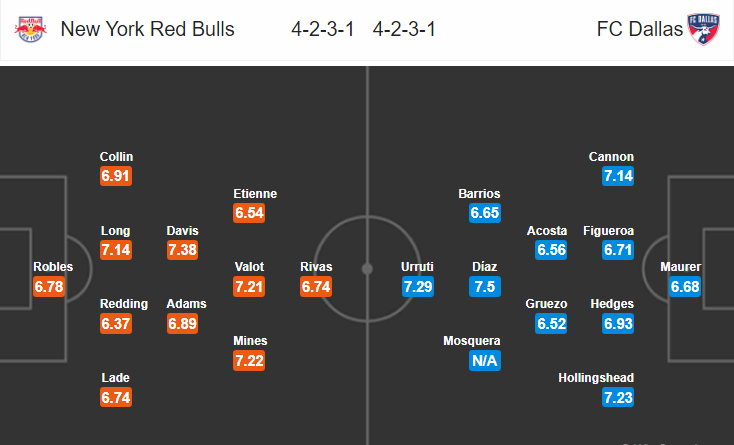The width and height of the screenshot is (734, 445).
Task: Select Collin's 6.91 rating badge
Action: tap(116, 176)
